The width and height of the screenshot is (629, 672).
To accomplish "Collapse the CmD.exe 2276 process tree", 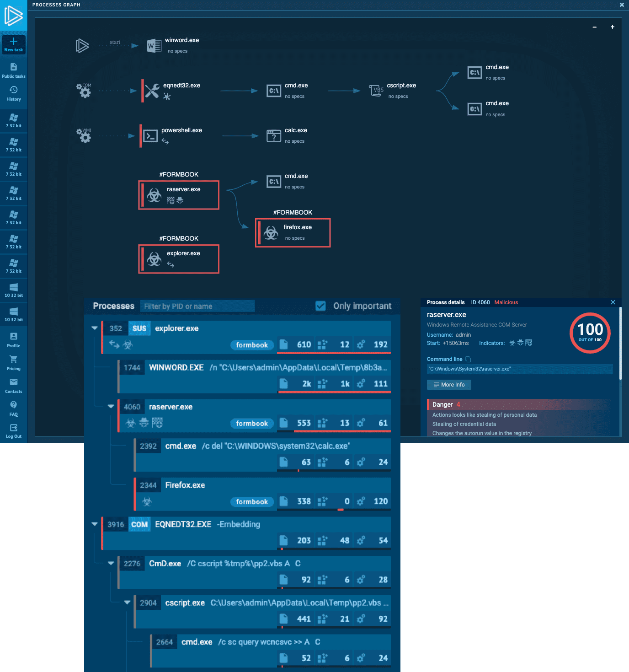I will tap(111, 563).
